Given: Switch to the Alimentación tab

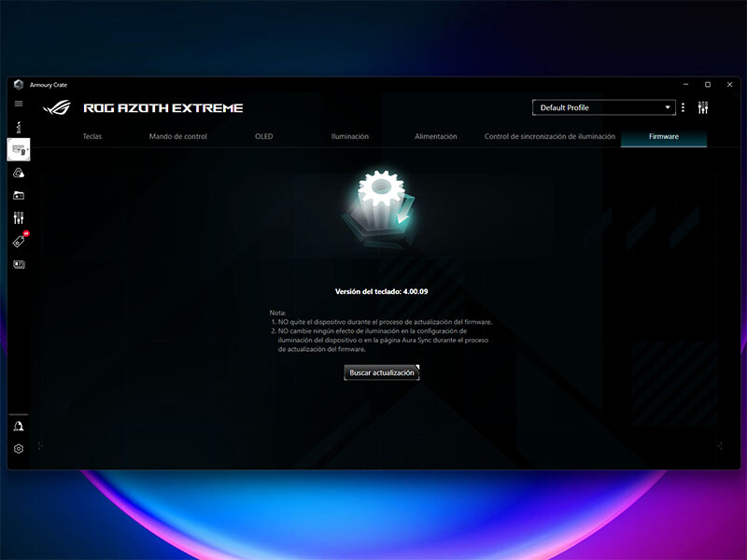Looking at the screenshot, I should [435, 136].
